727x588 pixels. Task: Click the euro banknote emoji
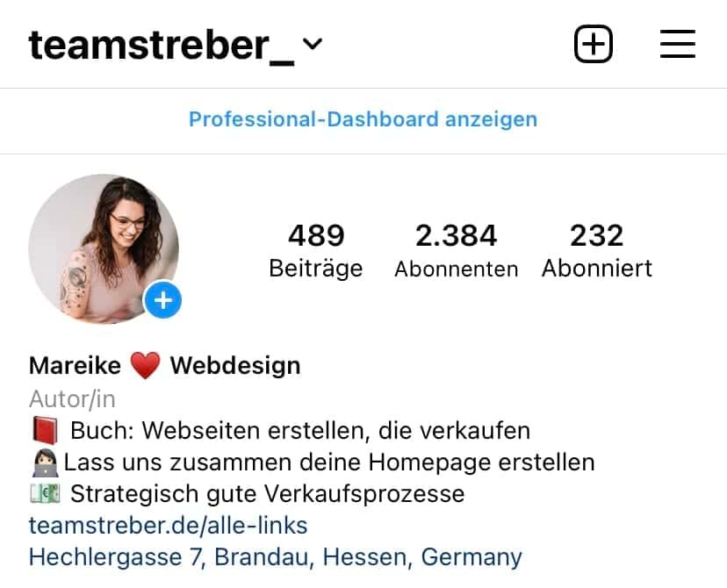pos(45,493)
